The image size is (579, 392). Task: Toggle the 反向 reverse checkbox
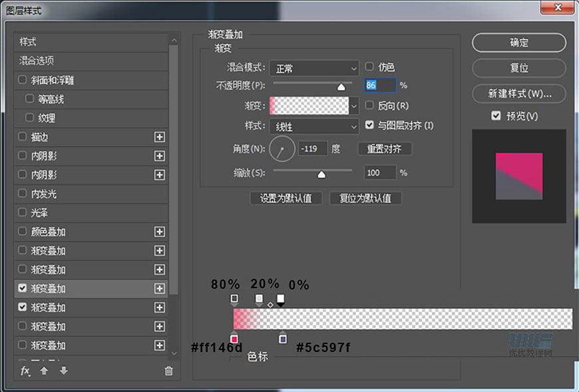370,105
